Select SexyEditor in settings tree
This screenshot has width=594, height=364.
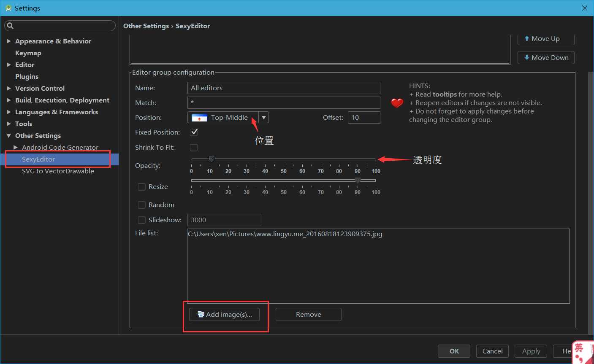tap(60, 159)
